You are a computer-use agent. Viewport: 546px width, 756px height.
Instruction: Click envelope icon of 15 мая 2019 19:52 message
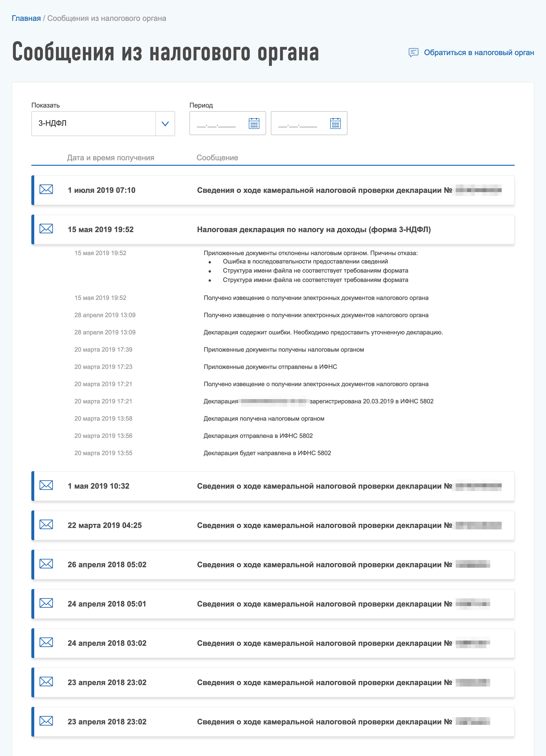(46, 229)
